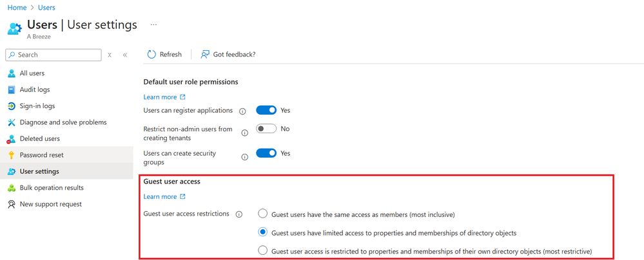The image size is (644, 260).
Task: Go to Audit logs page
Action: pyautogui.click(x=34, y=89)
